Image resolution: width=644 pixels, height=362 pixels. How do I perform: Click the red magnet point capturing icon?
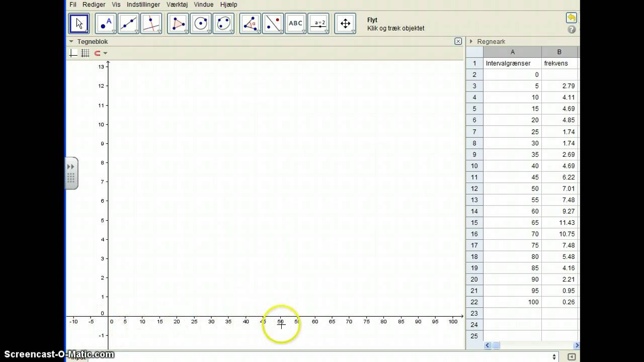click(x=98, y=53)
